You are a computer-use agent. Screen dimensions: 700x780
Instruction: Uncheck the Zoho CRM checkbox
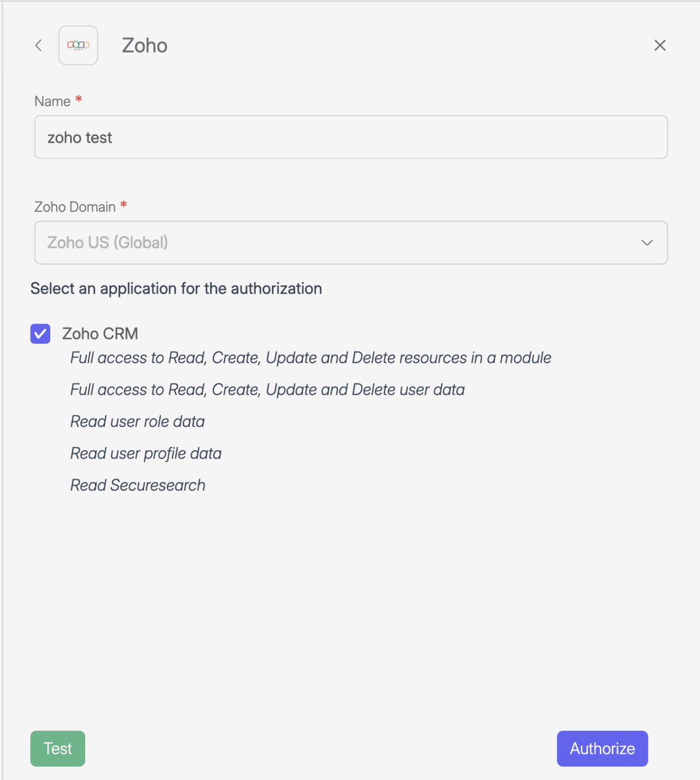[41, 334]
